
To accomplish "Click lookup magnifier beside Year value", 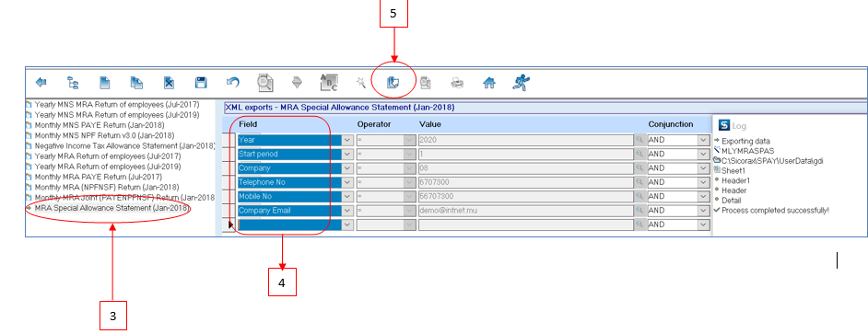I will (639, 141).
